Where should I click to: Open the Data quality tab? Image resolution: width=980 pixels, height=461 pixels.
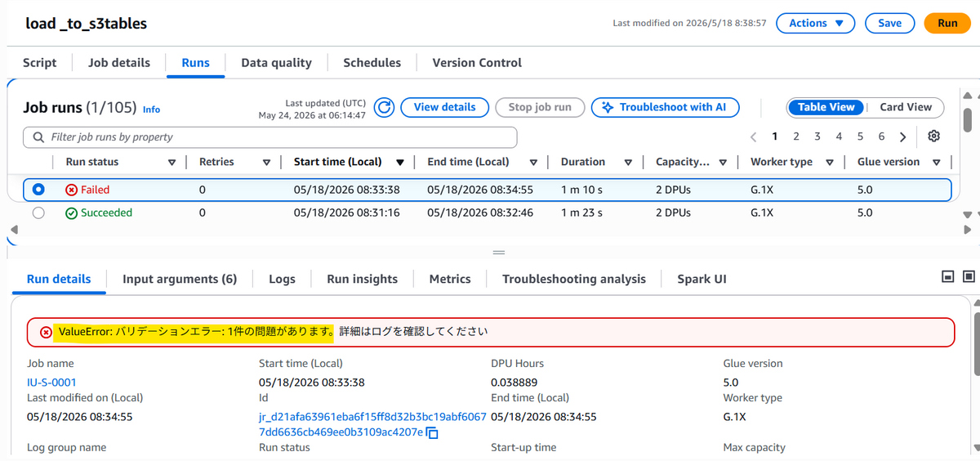[x=276, y=62]
